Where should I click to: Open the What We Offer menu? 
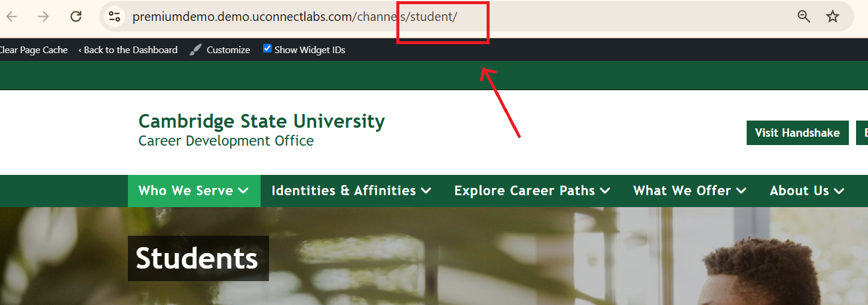689,191
